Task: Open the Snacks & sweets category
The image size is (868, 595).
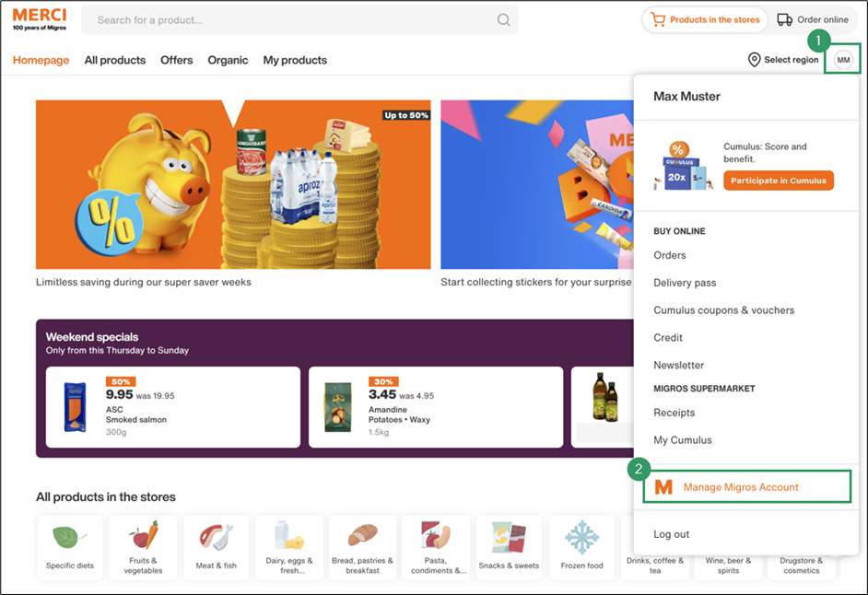Action: [x=509, y=547]
